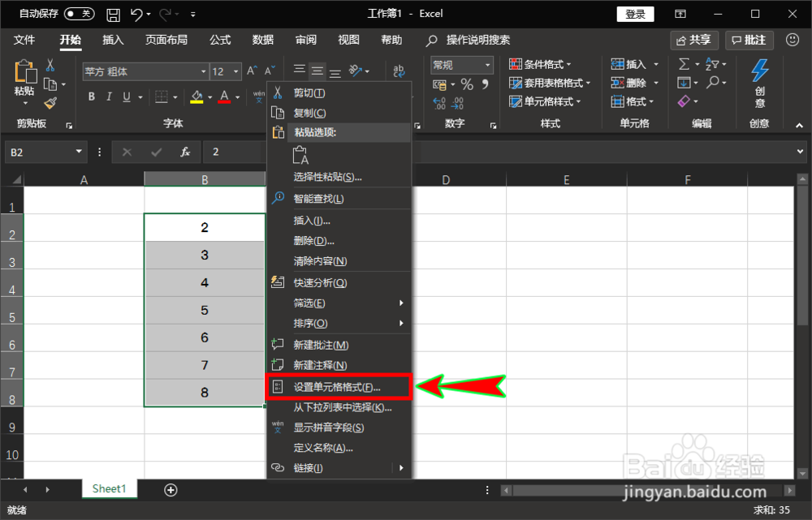
Task: Open the font size dropdown
Action: click(235, 72)
